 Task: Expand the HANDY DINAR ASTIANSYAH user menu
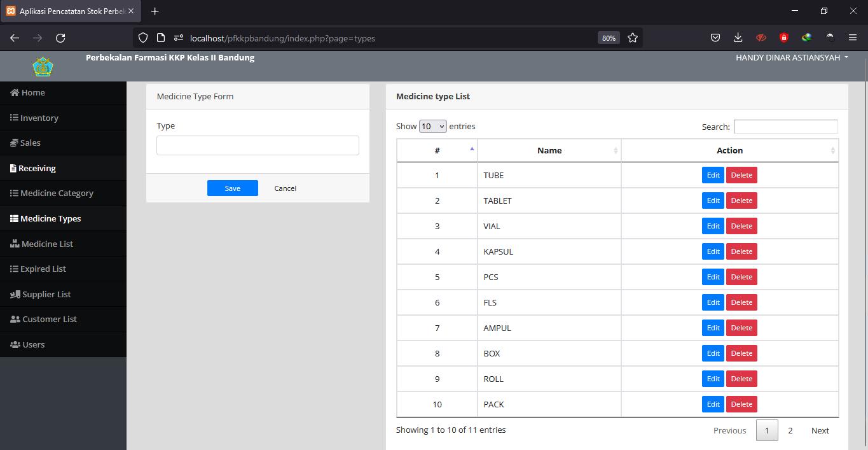(x=792, y=58)
